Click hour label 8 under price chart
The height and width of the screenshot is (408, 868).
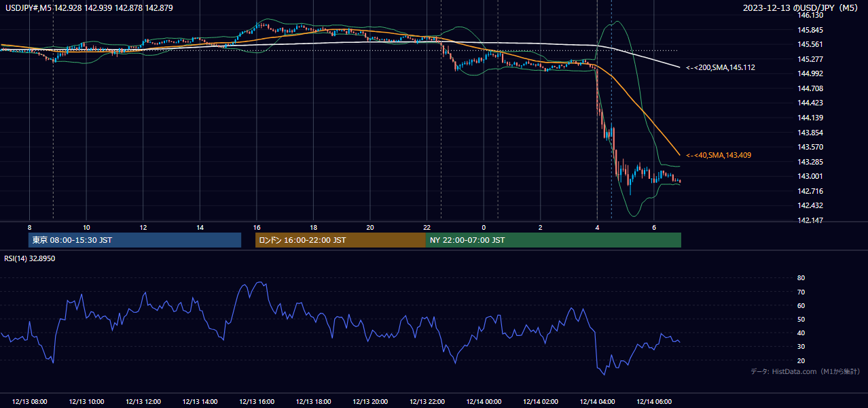click(29, 227)
